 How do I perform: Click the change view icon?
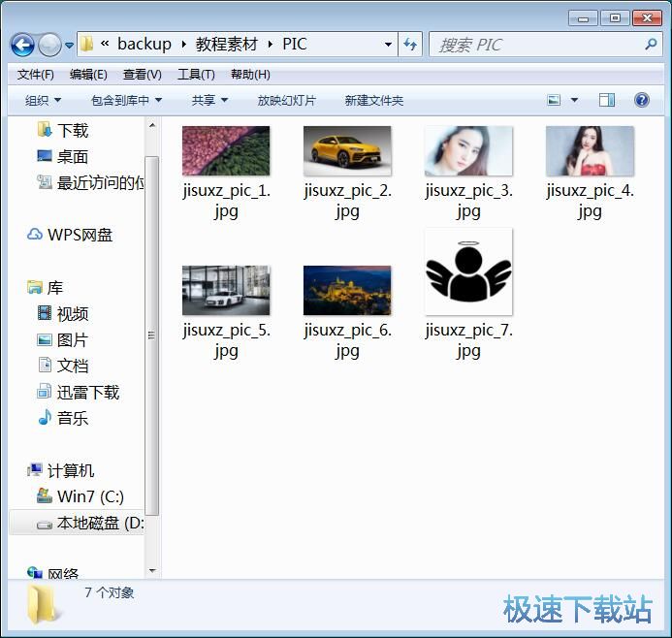tap(554, 100)
